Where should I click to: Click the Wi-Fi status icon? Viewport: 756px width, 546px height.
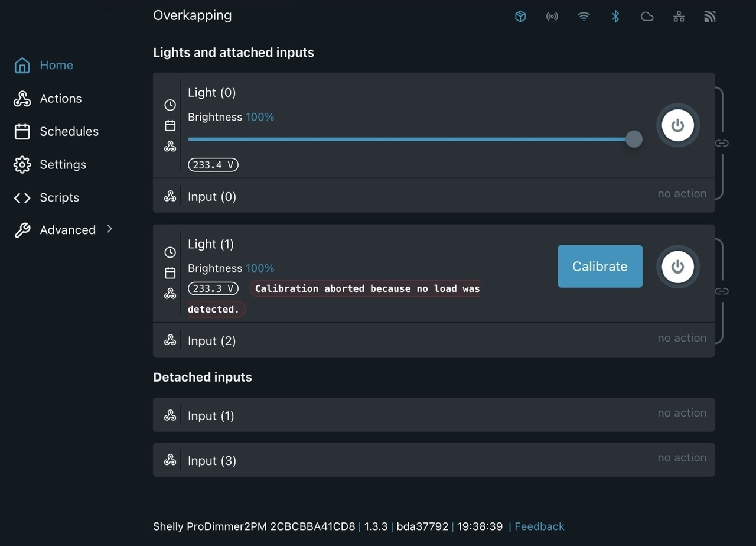pos(584,17)
